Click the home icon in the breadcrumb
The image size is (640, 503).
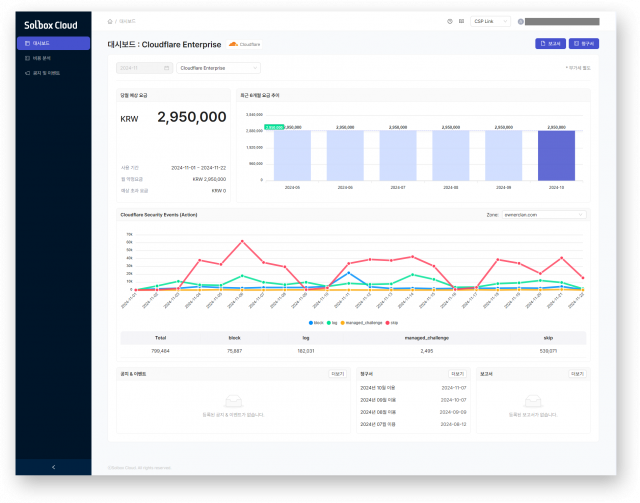(110, 21)
